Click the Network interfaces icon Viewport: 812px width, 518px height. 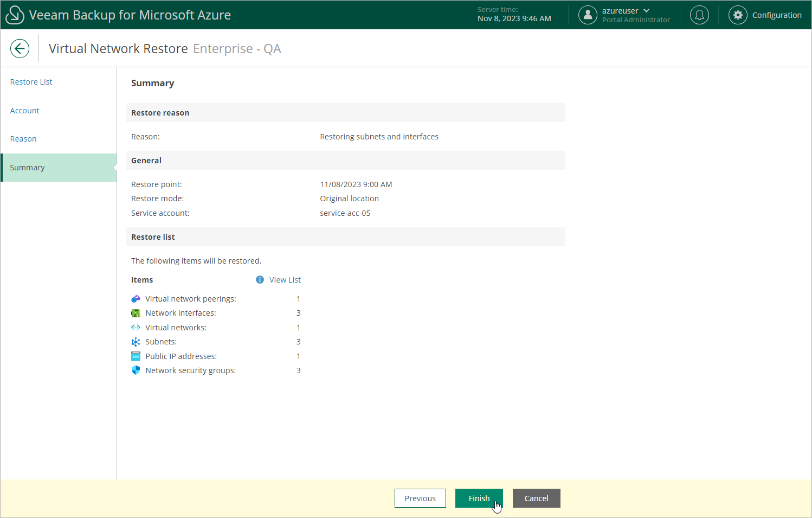click(x=136, y=313)
